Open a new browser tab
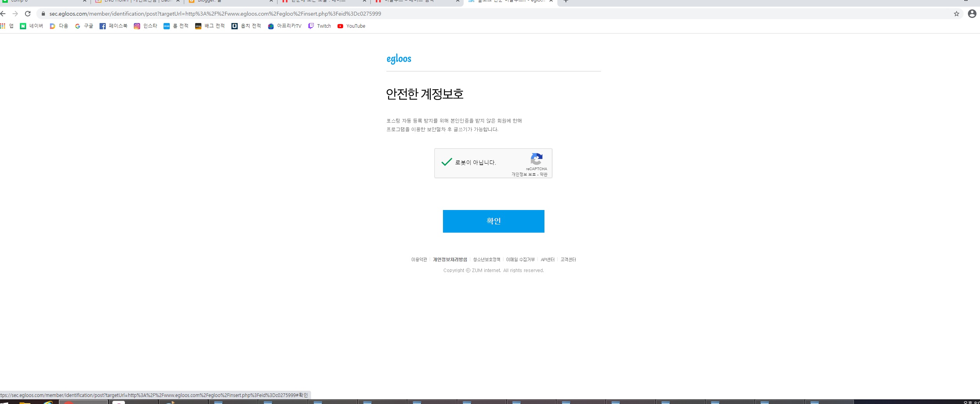Screen dimensions: 980x404 pos(566,1)
